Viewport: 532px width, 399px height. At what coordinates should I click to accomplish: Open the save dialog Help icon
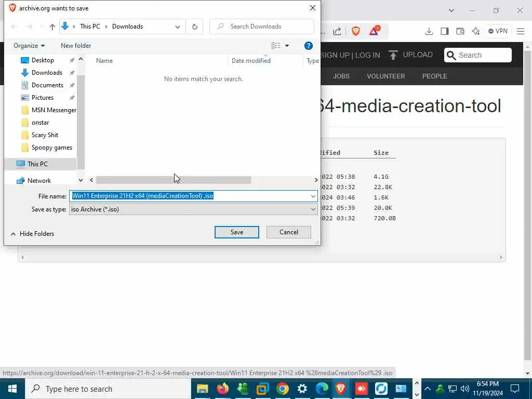tap(309, 46)
